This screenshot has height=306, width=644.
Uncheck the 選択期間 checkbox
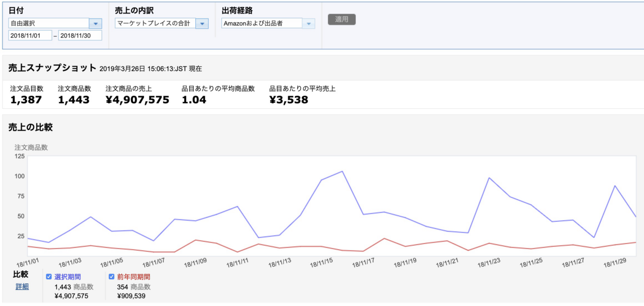(x=49, y=276)
